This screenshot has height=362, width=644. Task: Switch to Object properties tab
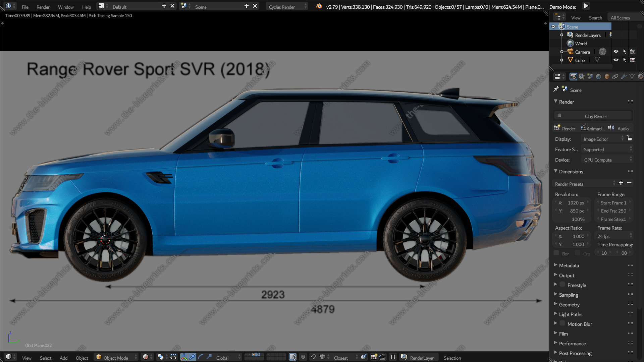pyautogui.click(x=607, y=77)
